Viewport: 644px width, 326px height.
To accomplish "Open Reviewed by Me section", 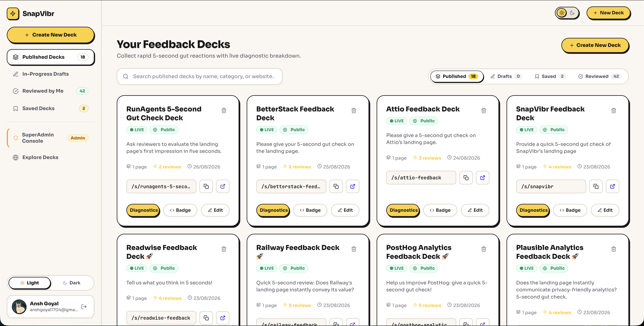I will 50,91.
